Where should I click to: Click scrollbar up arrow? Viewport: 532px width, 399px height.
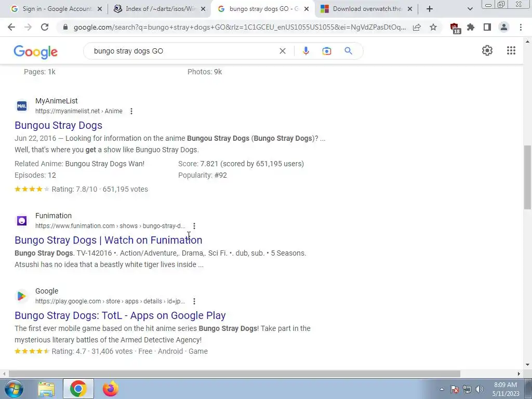[x=527, y=42]
